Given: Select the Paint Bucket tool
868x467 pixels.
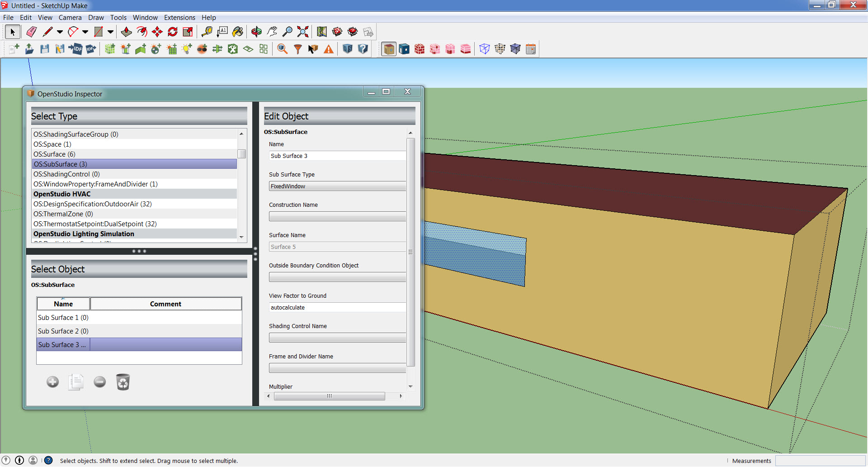Looking at the screenshot, I should (x=238, y=32).
